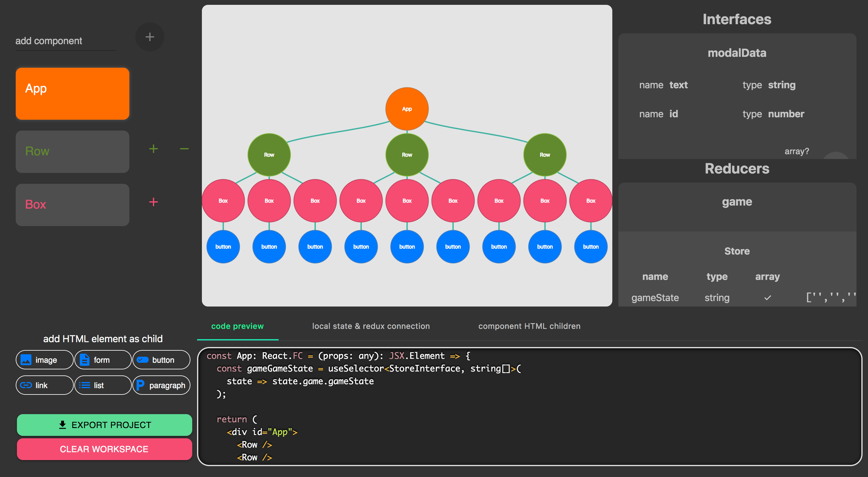
Task: Switch to local state & redux connection tab
Action: point(371,326)
